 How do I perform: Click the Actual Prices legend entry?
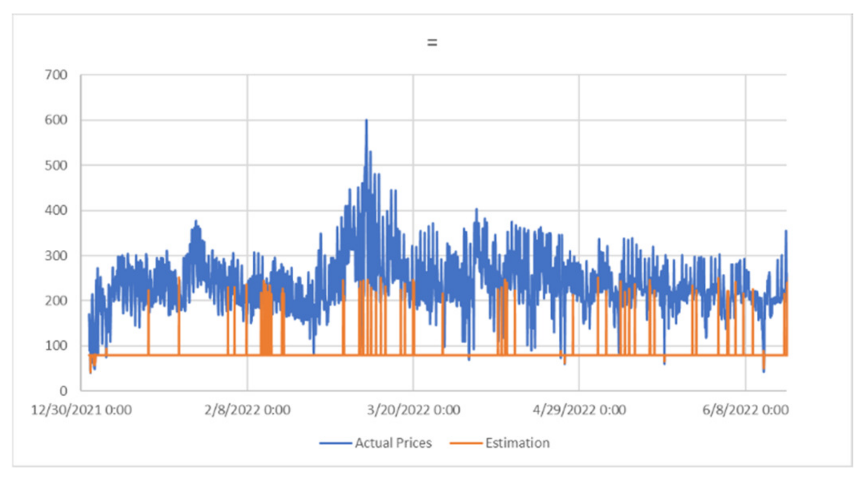[393, 443]
